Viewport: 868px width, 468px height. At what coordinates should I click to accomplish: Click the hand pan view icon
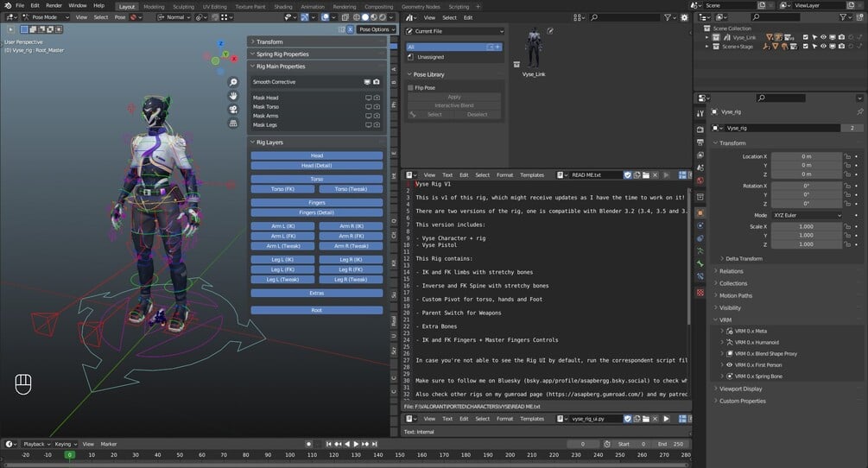pos(233,96)
